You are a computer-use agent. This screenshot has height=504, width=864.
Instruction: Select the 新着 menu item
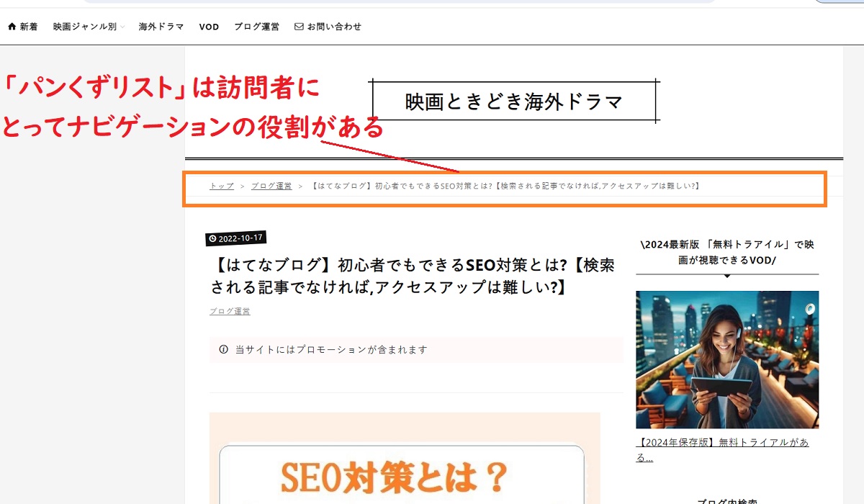[29, 27]
